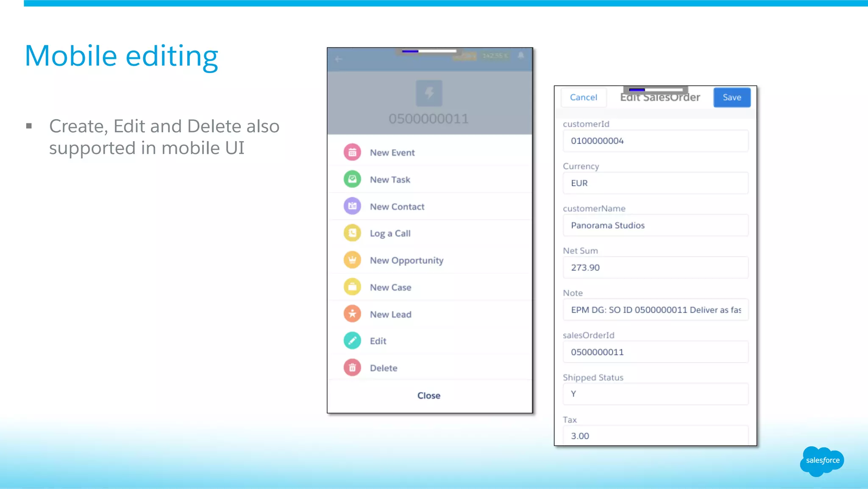This screenshot has width=868, height=489.
Task: Click the customerId input field
Action: point(655,141)
